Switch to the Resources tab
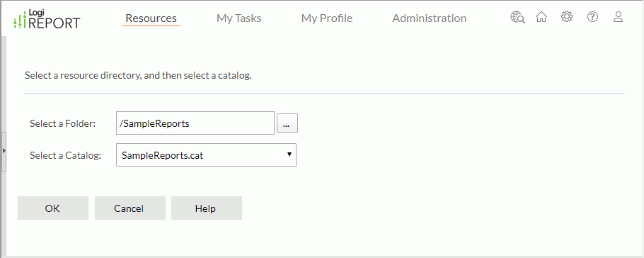Screen dimensions: 644x258 click(x=151, y=18)
